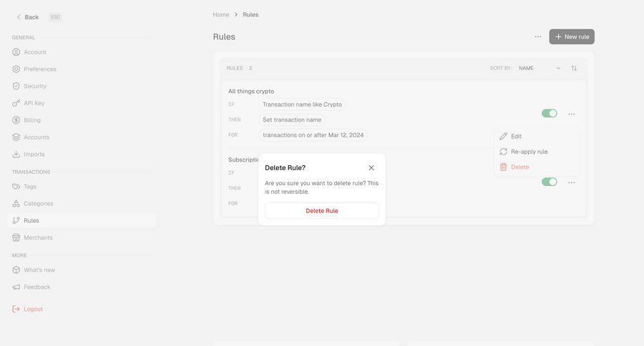Click the Imports download icon
Image resolution: width=644 pixels, height=346 pixels.
click(16, 154)
